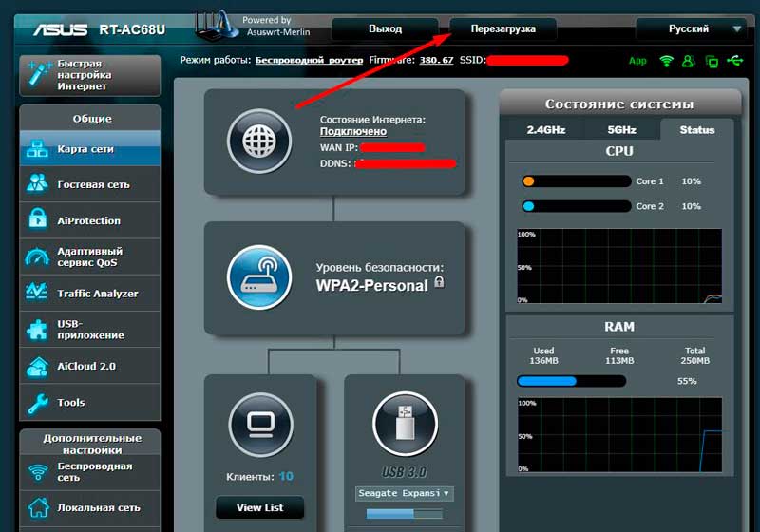Click the Выход logout button

point(386,29)
